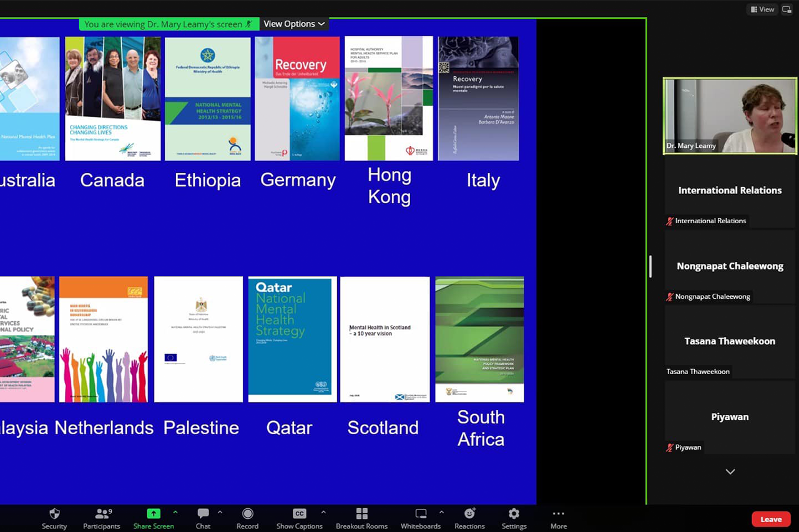Select Dr. Mary Leamy's video thumbnail

pos(730,115)
